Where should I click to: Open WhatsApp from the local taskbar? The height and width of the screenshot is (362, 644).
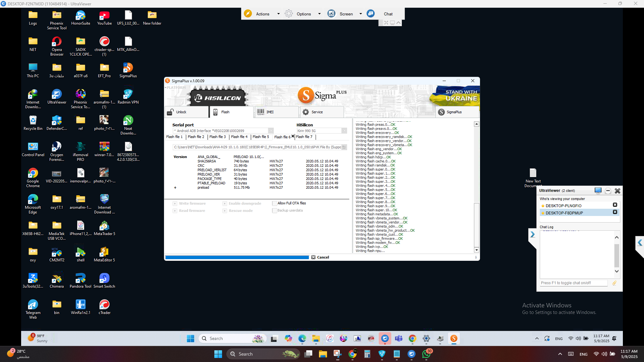click(x=427, y=354)
